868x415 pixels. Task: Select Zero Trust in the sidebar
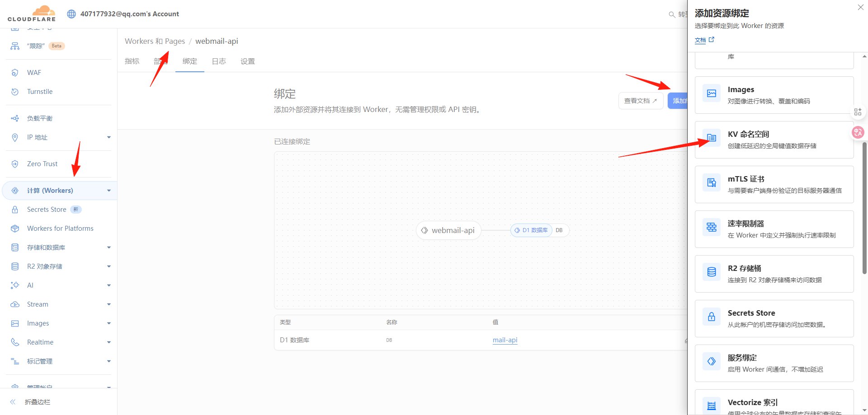click(x=42, y=163)
